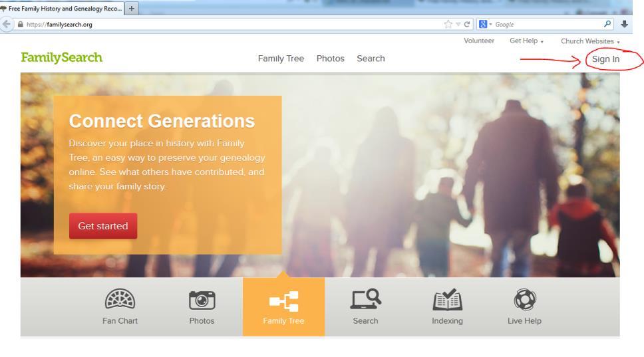Open the Fan Chart icon tile

pyautogui.click(x=120, y=306)
